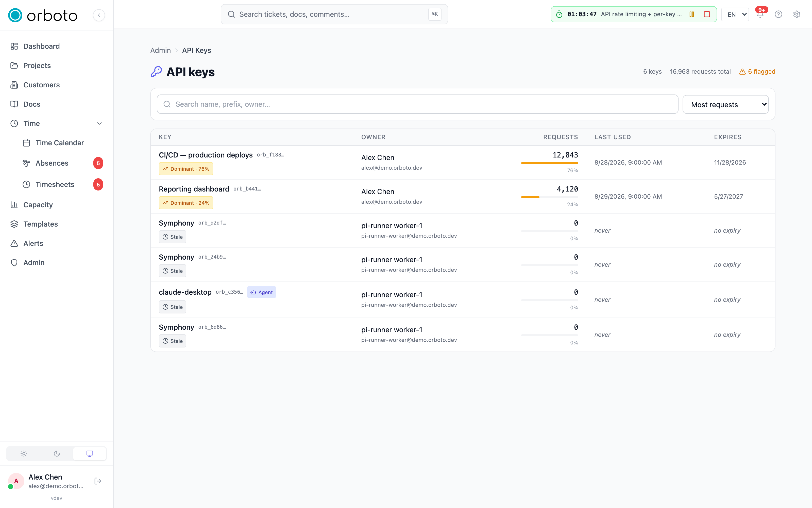Image resolution: width=812 pixels, height=508 pixels.
Task: Click the 16,963 requests total text
Action: click(700, 72)
